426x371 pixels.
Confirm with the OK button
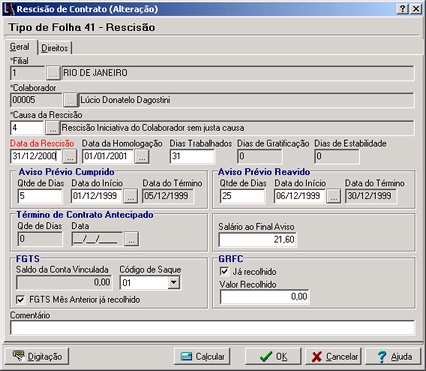(273, 356)
